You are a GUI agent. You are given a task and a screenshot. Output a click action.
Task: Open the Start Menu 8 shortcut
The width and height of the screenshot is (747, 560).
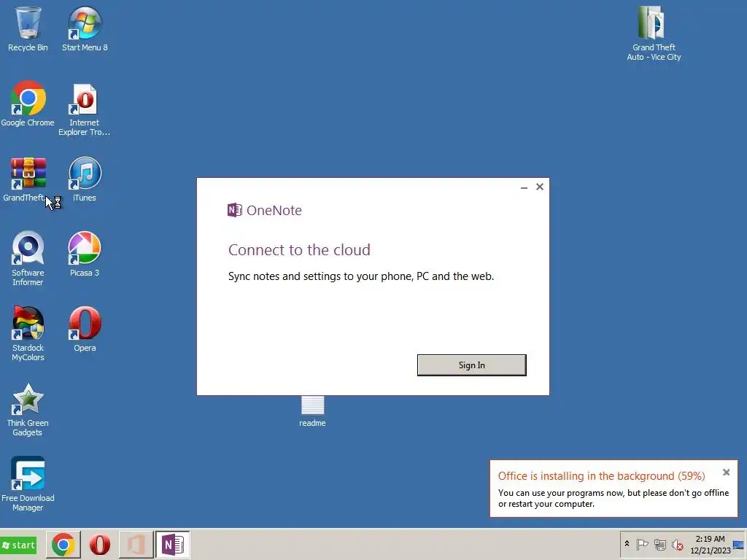pyautogui.click(x=85, y=28)
